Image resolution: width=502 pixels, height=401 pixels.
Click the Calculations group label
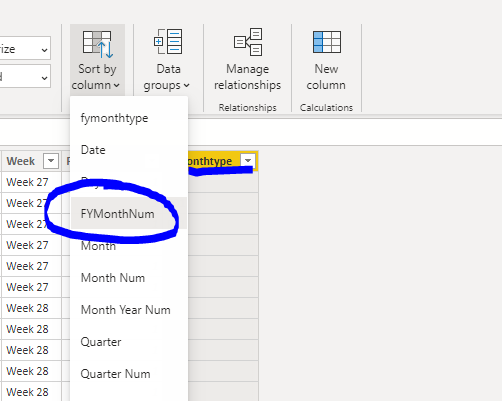pos(326,108)
